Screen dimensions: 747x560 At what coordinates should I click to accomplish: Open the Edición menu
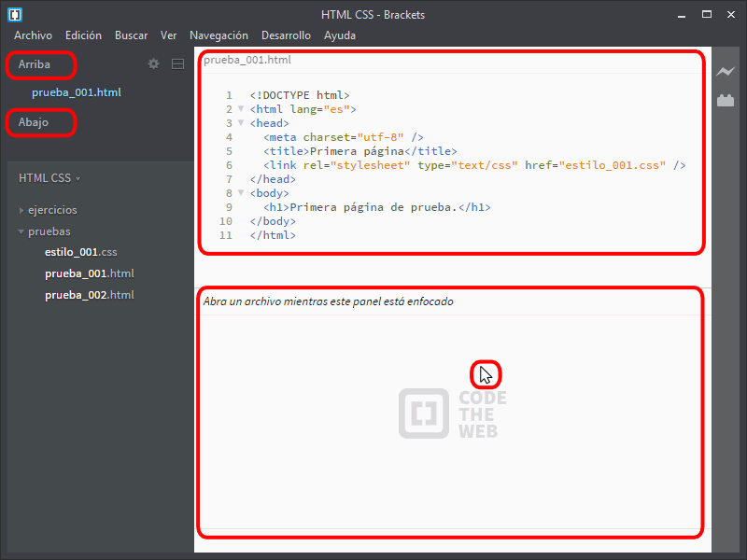pos(83,35)
